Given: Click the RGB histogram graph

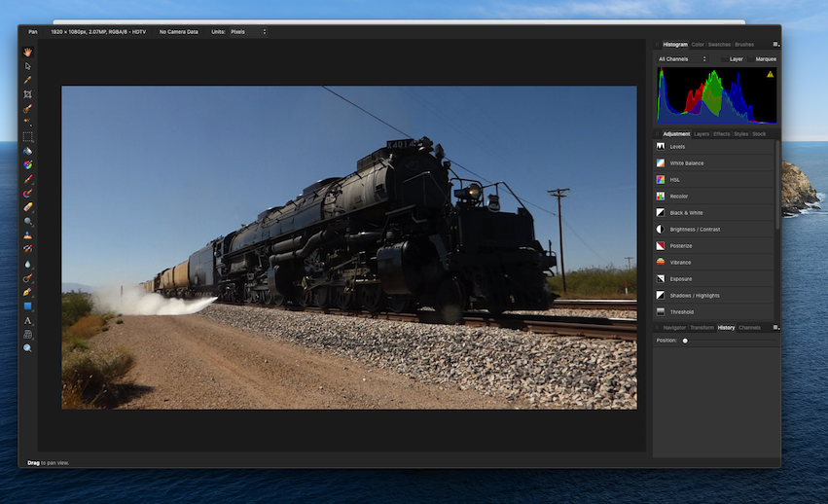Looking at the screenshot, I should click(x=716, y=95).
